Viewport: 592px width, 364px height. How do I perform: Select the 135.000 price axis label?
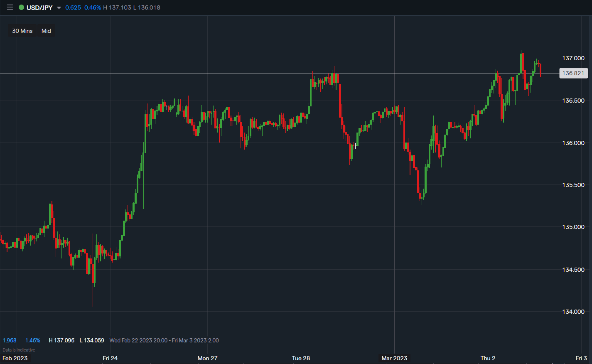tap(573, 227)
